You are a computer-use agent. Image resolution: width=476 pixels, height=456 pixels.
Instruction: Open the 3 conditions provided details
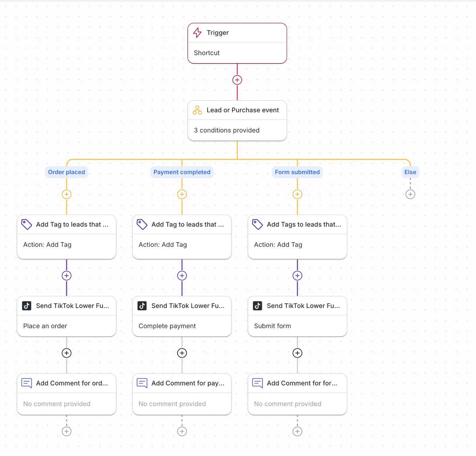pyautogui.click(x=227, y=130)
